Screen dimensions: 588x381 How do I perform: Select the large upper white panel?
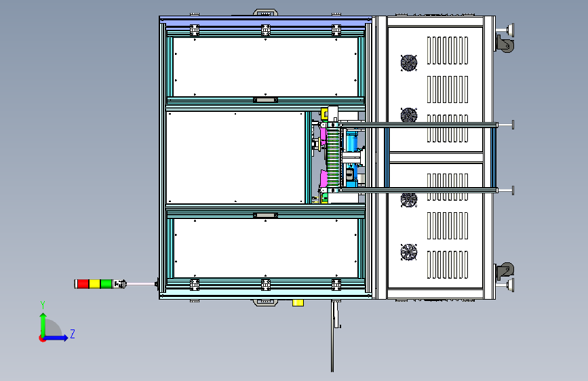[265, 66]
